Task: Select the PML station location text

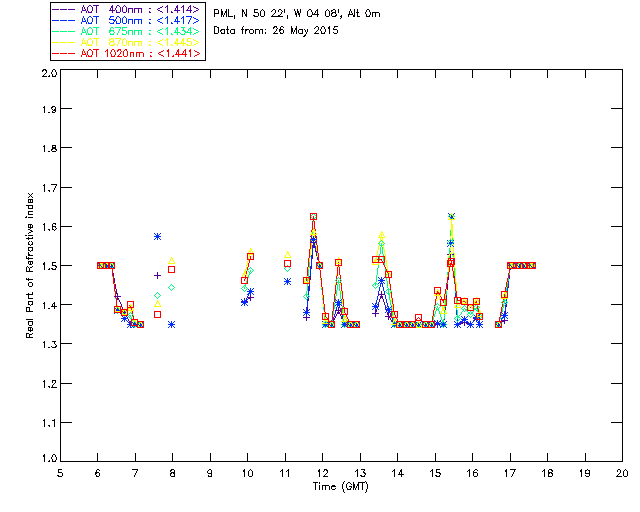Action: click(297, 14)
